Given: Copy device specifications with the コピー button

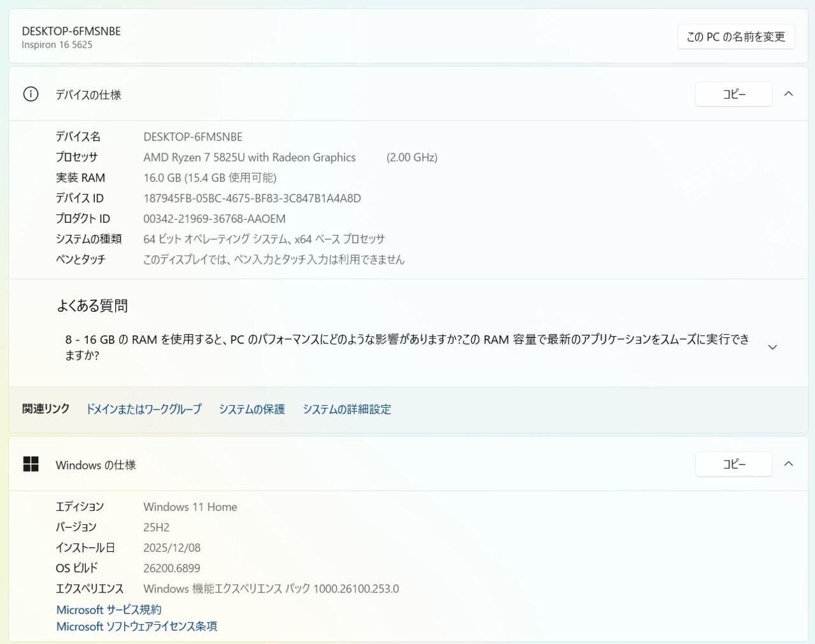Looking at the screenshot, I should coord(733,94).
